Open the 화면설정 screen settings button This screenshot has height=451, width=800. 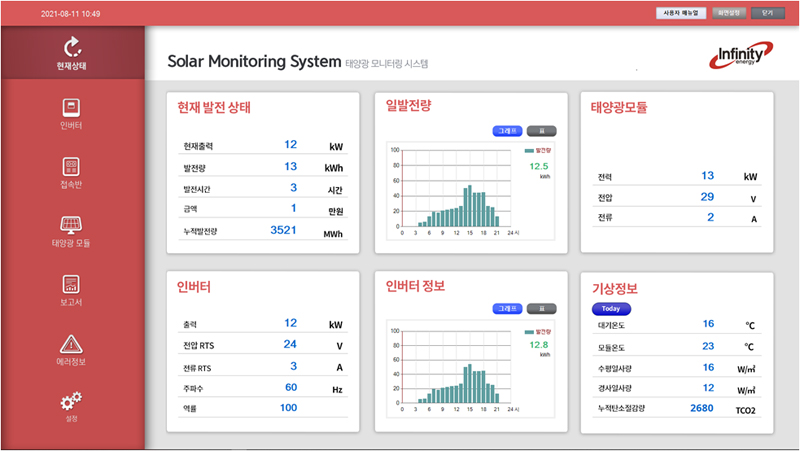[x=729, y=13]
